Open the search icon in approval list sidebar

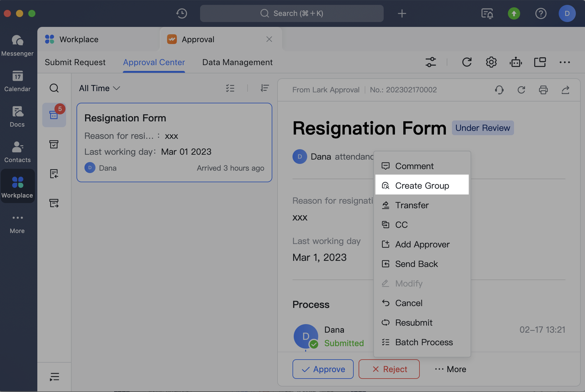pyautogui.click(x=54, y=88)
